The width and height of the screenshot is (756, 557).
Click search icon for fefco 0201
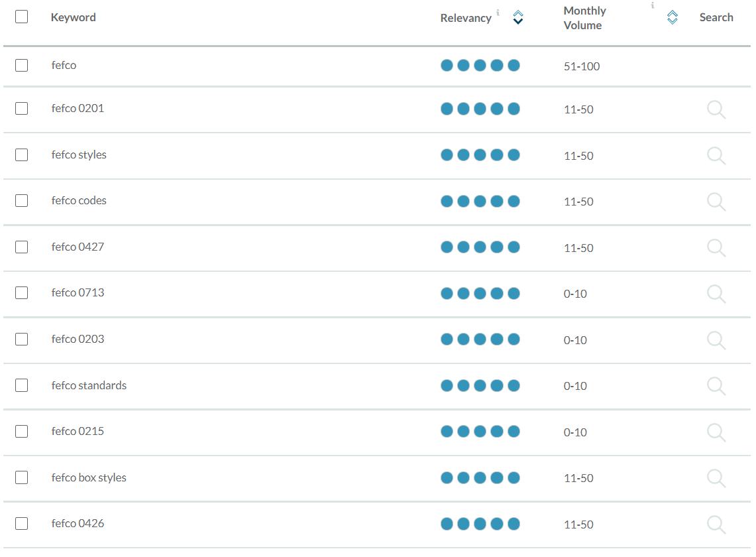[716, 109]
